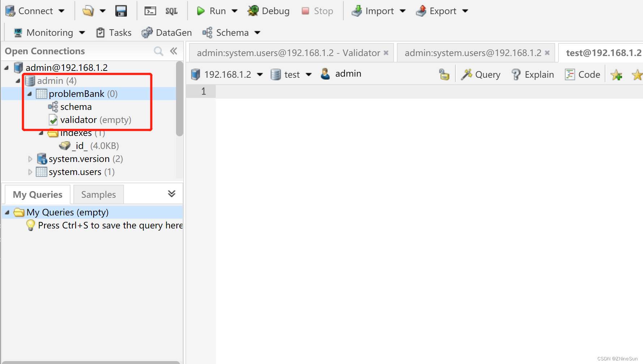Click the Import icon
643x364 pixels.
tap(357, 11)
